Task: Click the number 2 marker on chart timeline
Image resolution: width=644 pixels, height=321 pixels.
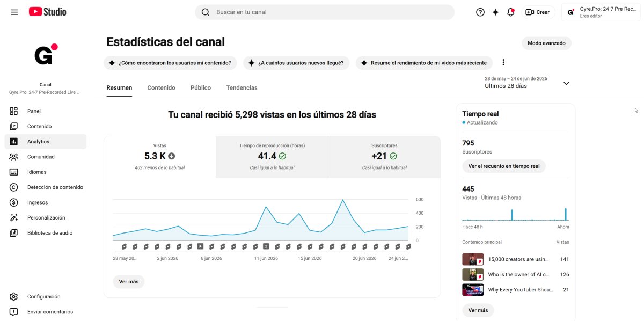Action: [x=266, y=246]
